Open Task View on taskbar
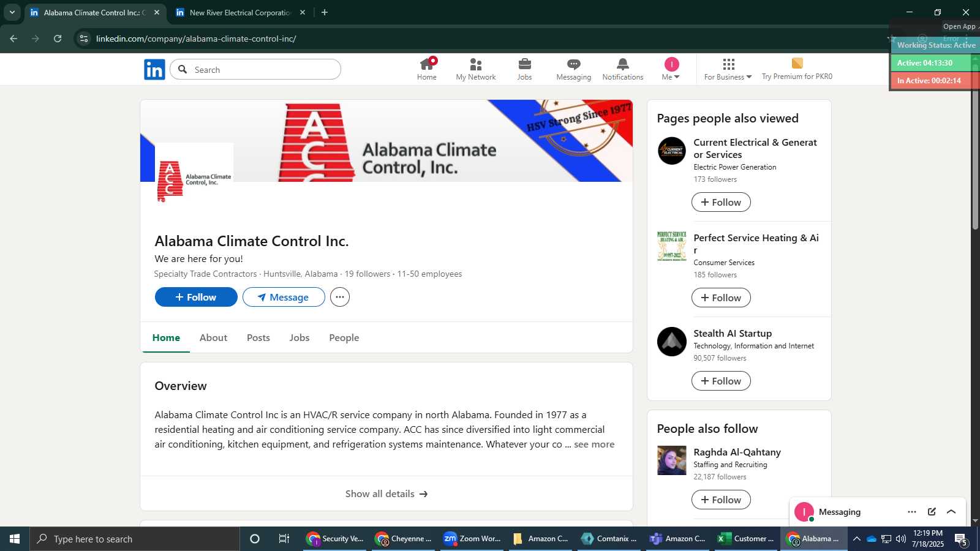The width and height of the screenshot is (980, 551). tap(284, 539)
